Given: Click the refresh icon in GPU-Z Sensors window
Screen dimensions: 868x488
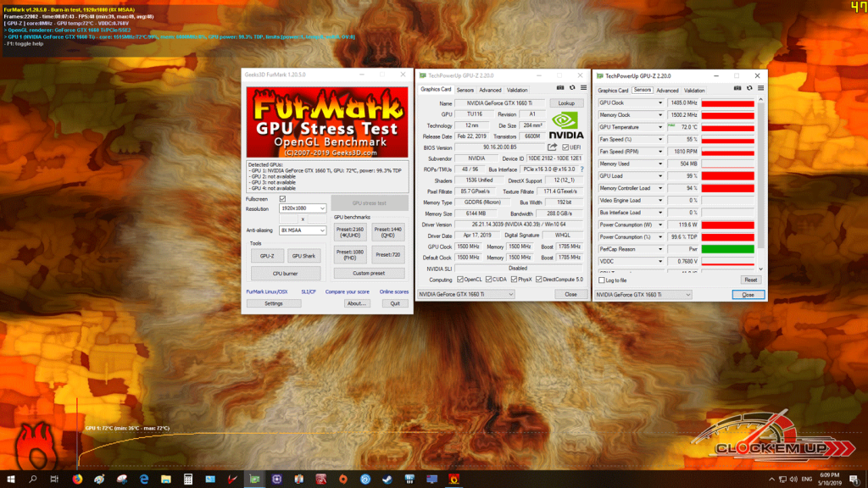Looking at the screenshot, I should (x=749, y=88).
